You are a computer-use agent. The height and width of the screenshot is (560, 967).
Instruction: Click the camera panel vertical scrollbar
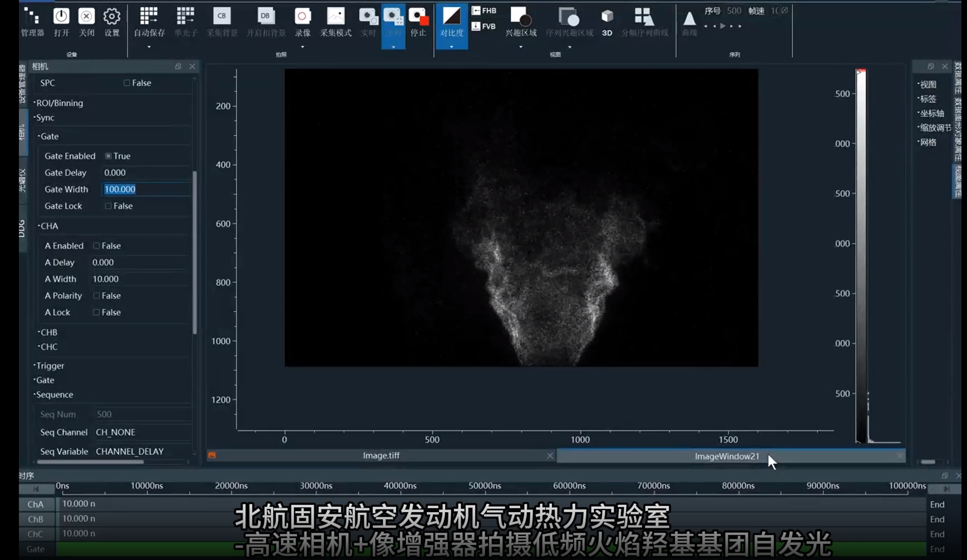point(195,253)
